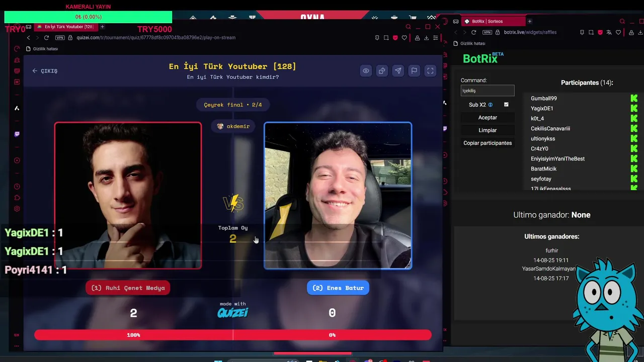Click the ÇIKIŞ back button

pyautogui.click(x=45, y=71)
